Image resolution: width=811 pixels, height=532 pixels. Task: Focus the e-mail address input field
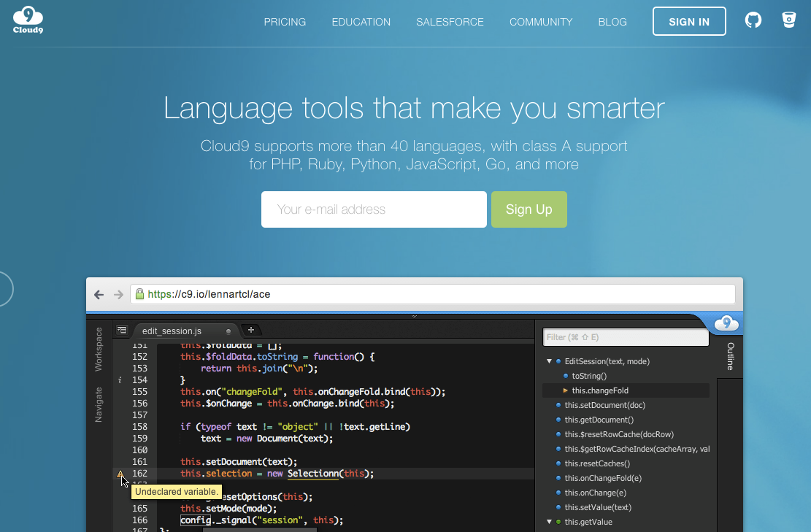[x=374, y=209]
